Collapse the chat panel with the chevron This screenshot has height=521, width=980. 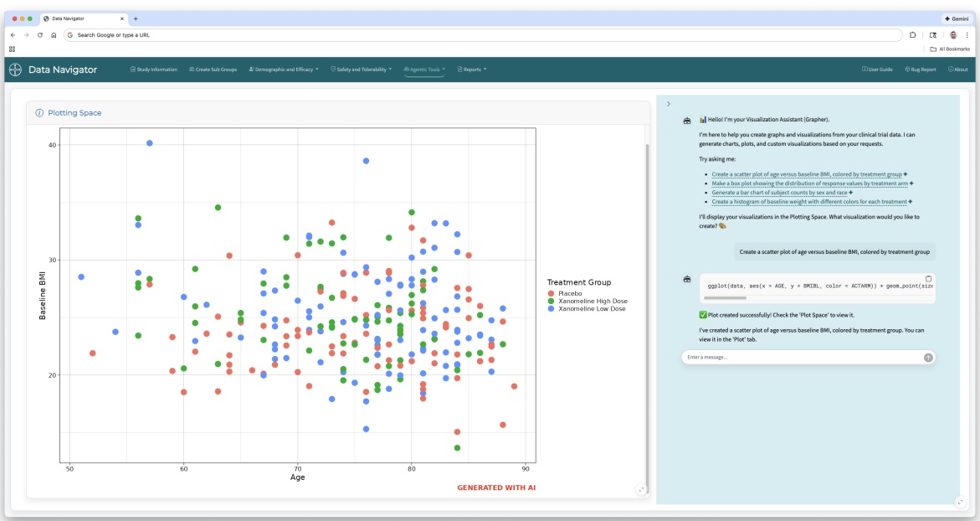point(668,104)
